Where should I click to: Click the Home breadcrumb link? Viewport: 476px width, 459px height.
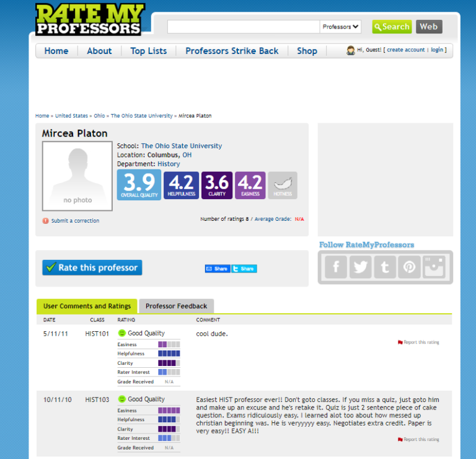[x=42, y=116]
